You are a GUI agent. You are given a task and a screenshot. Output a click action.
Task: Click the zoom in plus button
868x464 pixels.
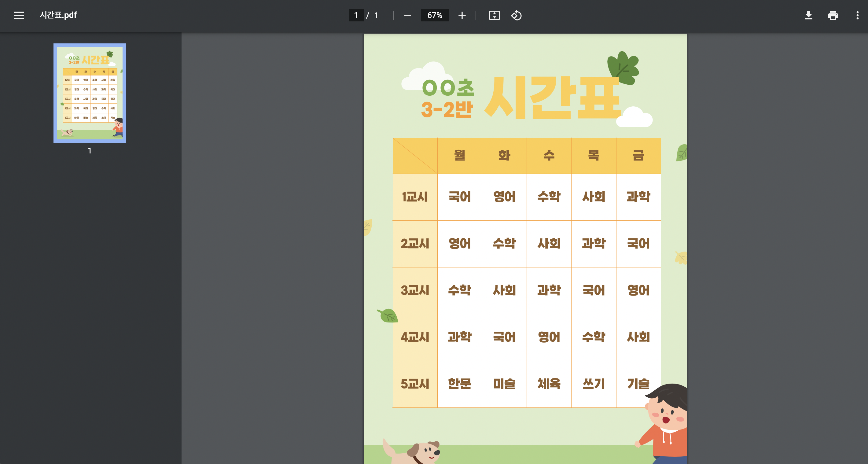coord(462,15)
